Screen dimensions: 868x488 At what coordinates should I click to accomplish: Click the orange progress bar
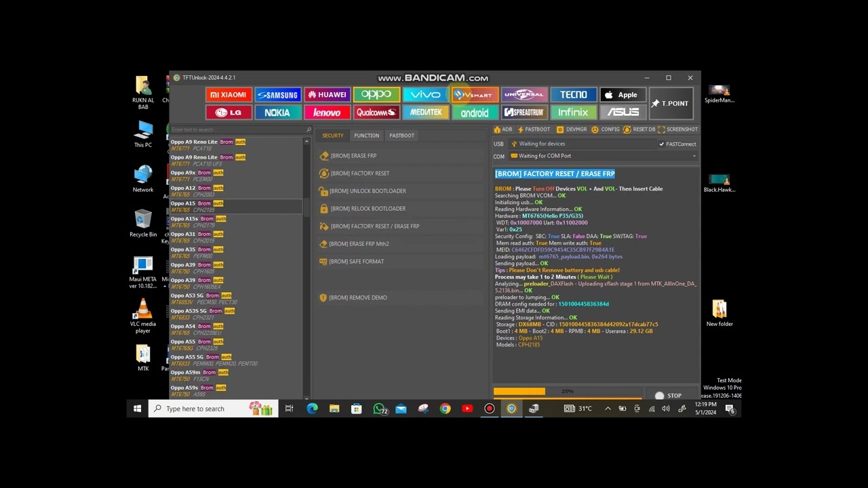tap(519, 392)
